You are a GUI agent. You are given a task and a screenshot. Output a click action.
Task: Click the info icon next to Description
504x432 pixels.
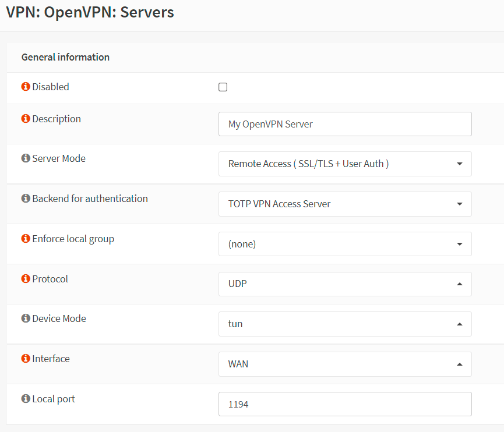tap(26, 119)
